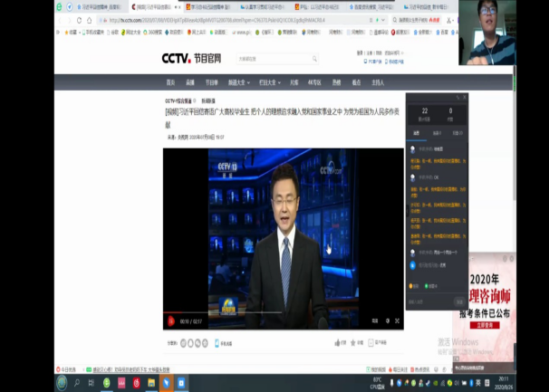Screen dimensions: 549x392
Task: Click the CCTV-1综合频道 breadcrumb link
Action: tap(178, 101)
